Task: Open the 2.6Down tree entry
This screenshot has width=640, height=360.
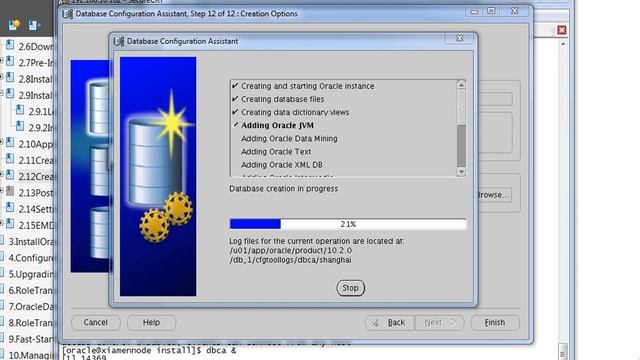Action: (36, 47)
